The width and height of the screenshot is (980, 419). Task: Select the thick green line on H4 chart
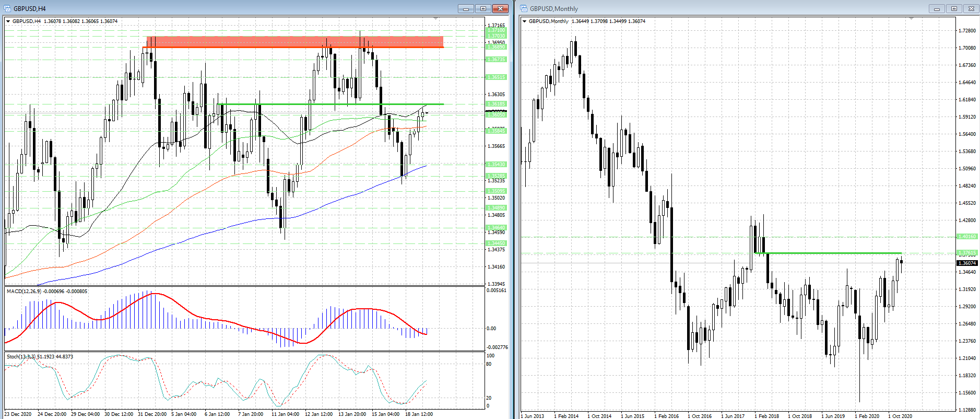click(x=334, y=104)
